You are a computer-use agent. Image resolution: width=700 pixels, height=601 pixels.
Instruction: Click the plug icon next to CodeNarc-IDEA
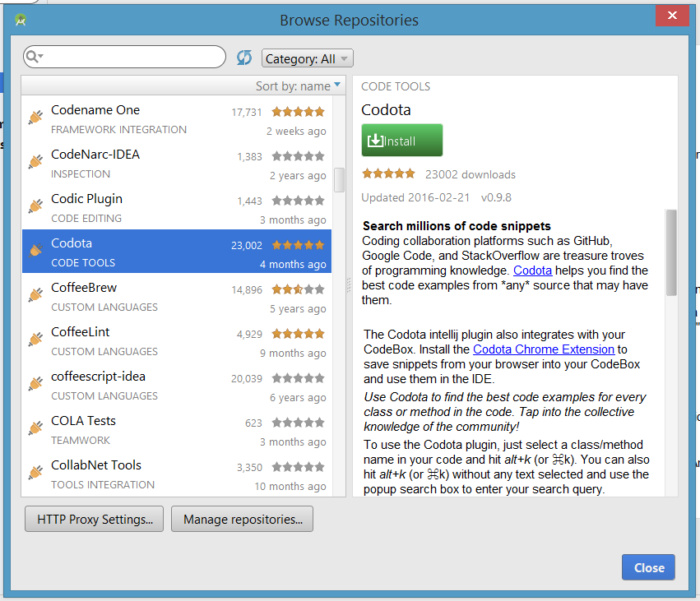36,161
